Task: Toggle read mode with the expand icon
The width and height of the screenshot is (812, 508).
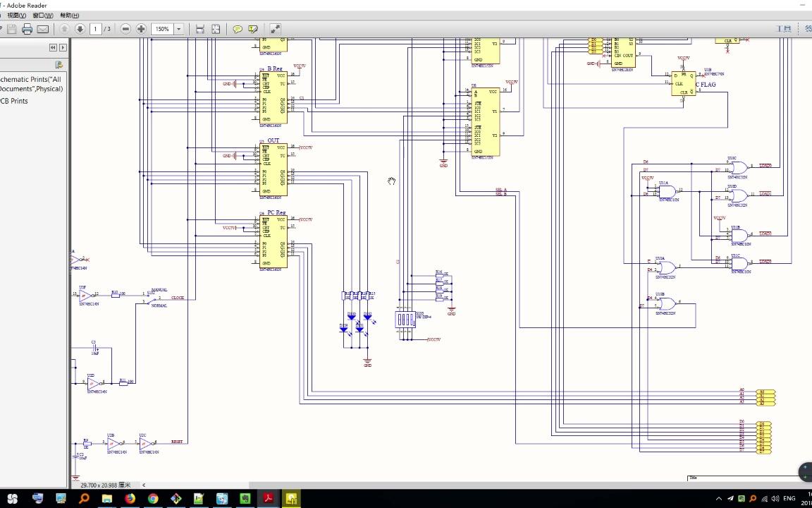Action: coord(275,29)
